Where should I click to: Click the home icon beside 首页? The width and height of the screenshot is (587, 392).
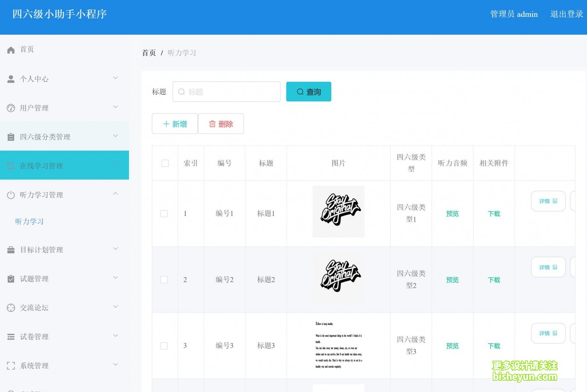pos(10,49)
